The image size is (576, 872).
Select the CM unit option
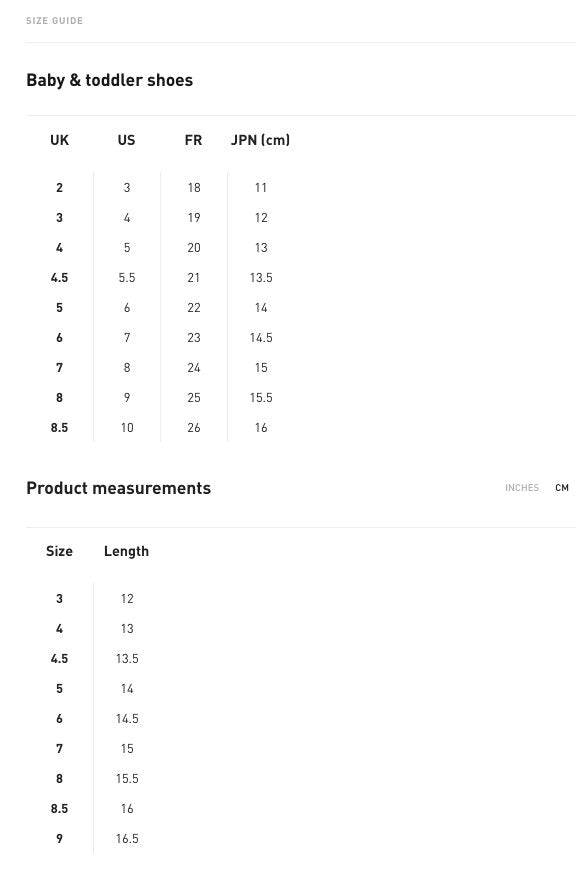point(562,488)
